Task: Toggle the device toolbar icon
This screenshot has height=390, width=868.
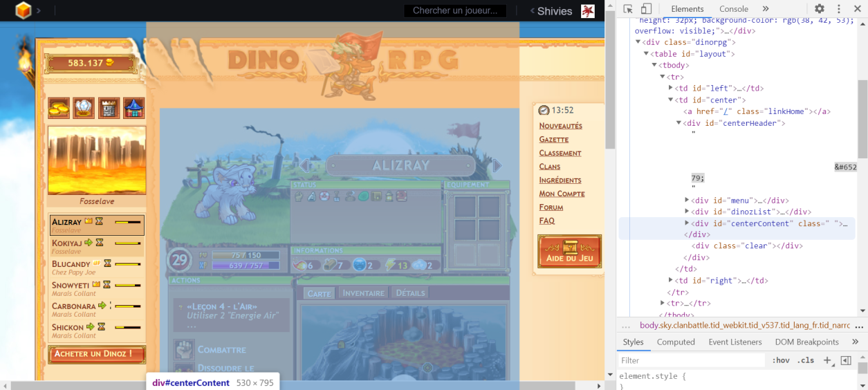Action: tap(646, 9)
